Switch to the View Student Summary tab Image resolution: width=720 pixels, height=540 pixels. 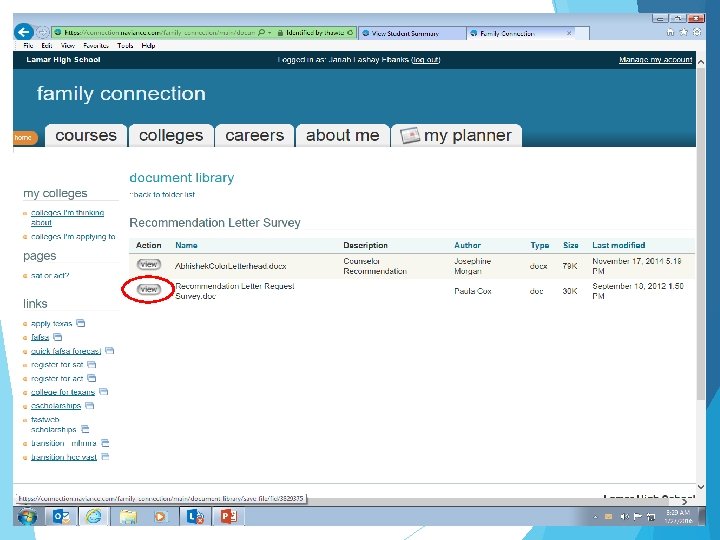pos(411,33)
